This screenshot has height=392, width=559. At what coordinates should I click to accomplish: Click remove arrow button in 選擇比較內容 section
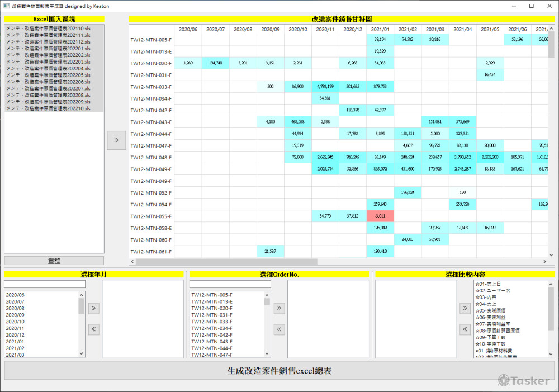pos(465,329)
